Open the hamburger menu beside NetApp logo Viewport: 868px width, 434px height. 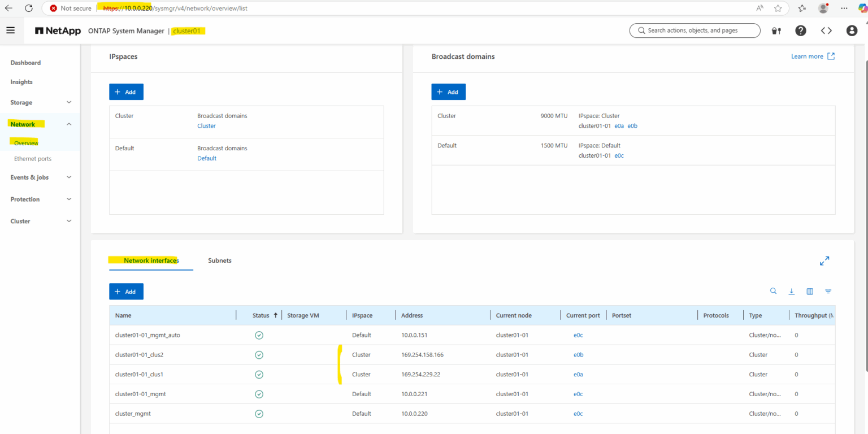pyautogui.click(x=11, y=30)
